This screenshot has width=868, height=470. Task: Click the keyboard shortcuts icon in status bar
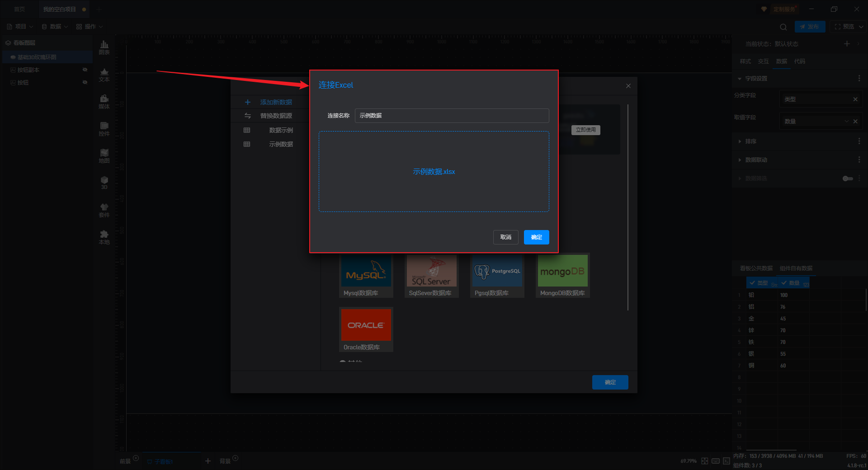[716, 461]
